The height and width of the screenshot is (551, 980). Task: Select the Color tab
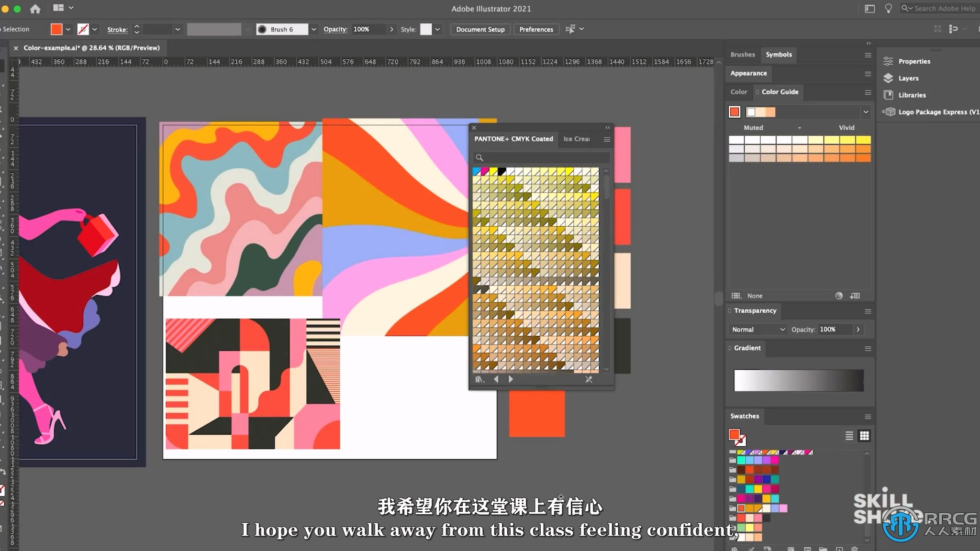[x=738, y=92]
